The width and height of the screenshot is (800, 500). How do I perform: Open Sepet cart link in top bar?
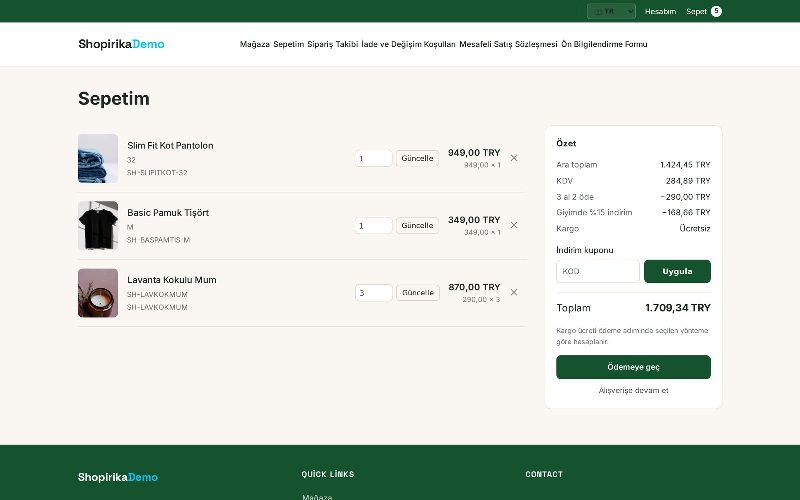(696, 11)
